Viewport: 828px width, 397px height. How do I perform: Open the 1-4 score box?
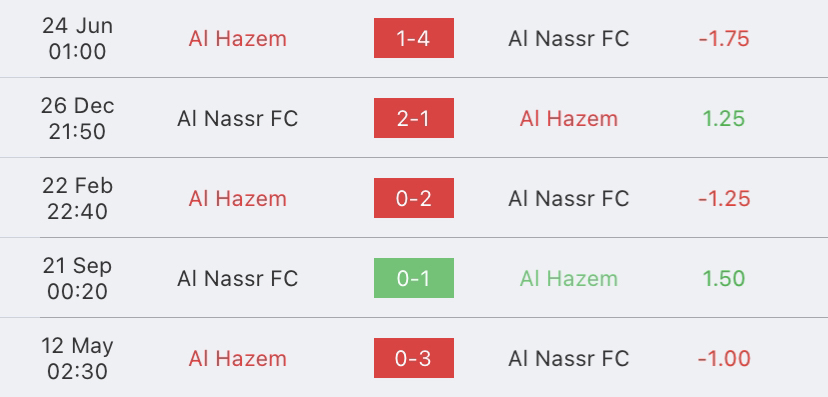pyautogui.click(x=413, y=38)
